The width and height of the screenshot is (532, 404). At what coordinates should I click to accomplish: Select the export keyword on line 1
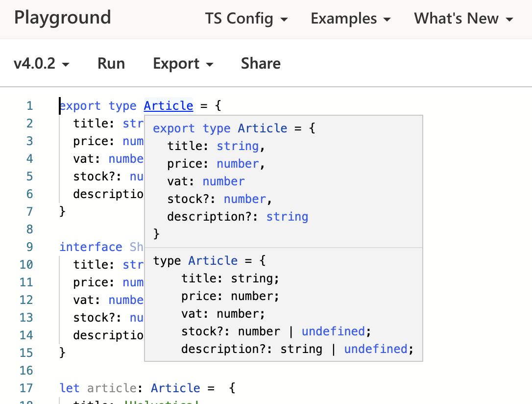click(80, 105)
